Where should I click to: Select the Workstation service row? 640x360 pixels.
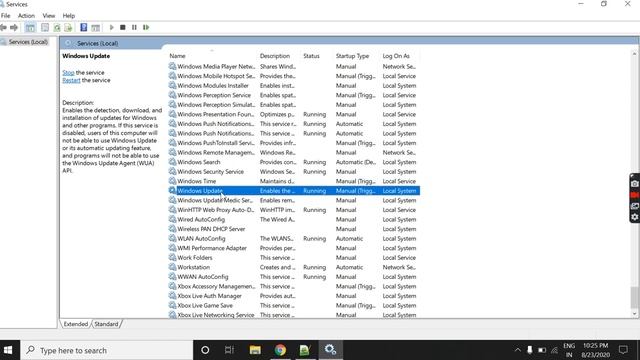(294, 267)
